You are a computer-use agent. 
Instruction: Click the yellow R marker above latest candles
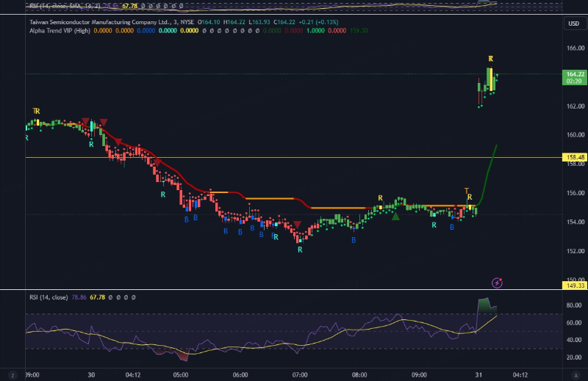coord(491,59)
